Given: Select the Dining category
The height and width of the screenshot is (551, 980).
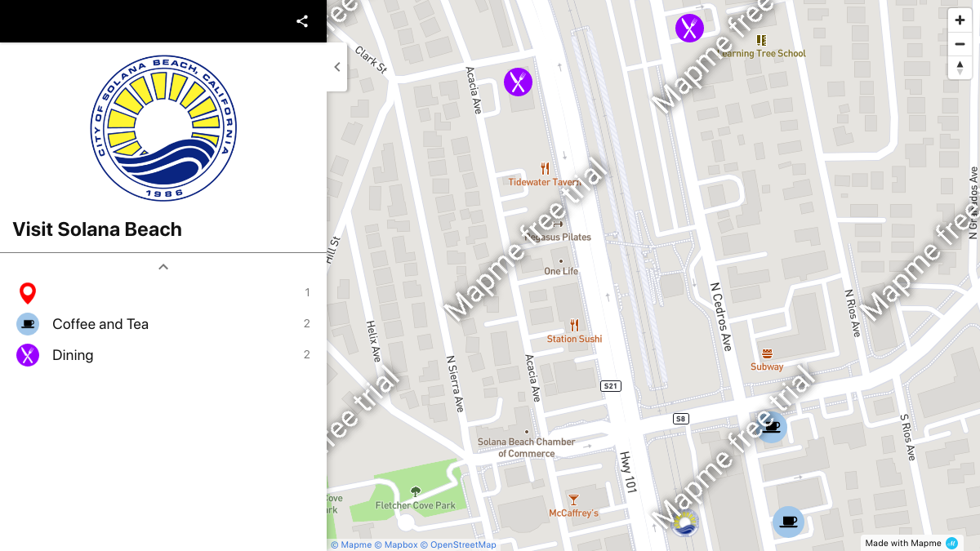Looking at the screenshot, I should tap(73, 355).
